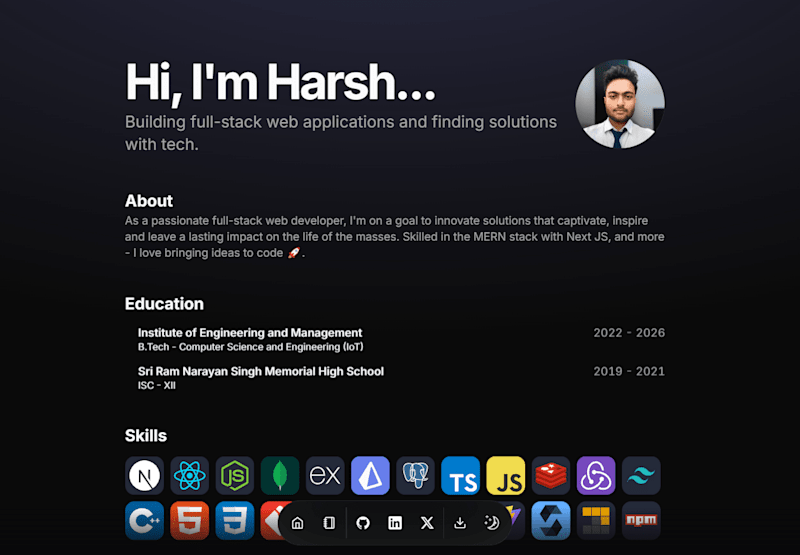Select the Redis skill icon
The width and height of the screenshot is (800, 555).
(551, 475)
